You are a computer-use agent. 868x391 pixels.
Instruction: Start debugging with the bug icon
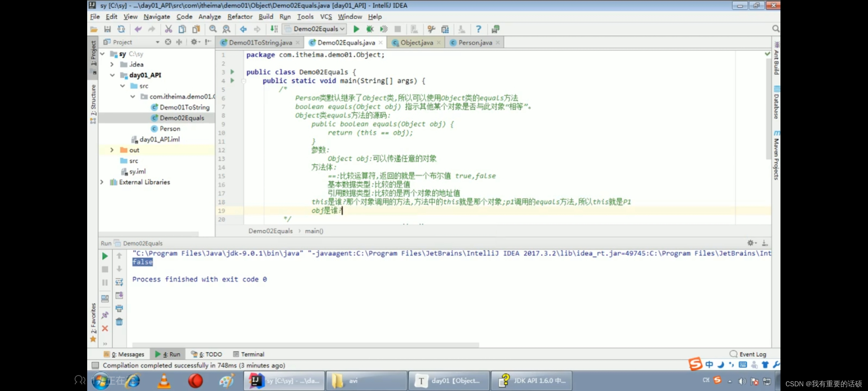[x=370, y=29]
